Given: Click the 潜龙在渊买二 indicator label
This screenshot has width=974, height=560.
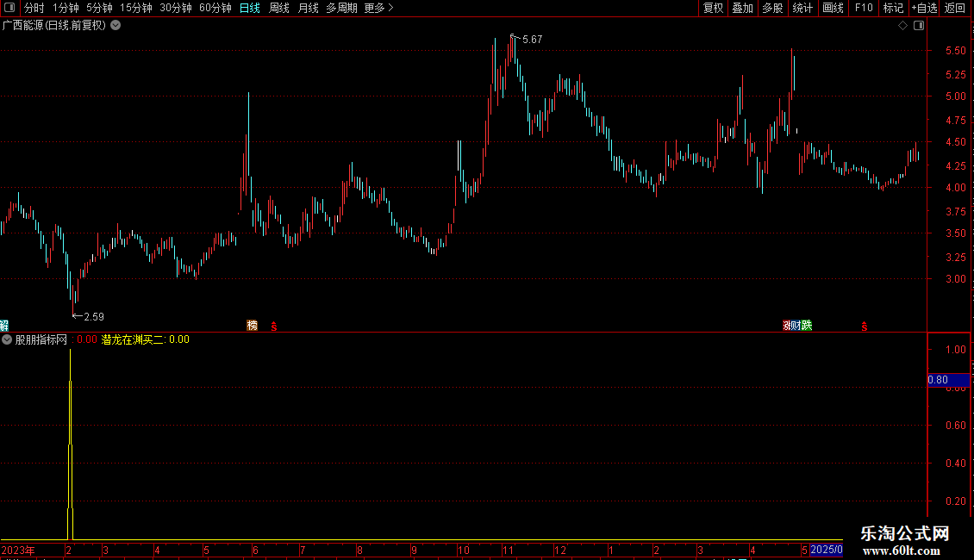Looking at the screenshot, I should click(x=134, y=339).
